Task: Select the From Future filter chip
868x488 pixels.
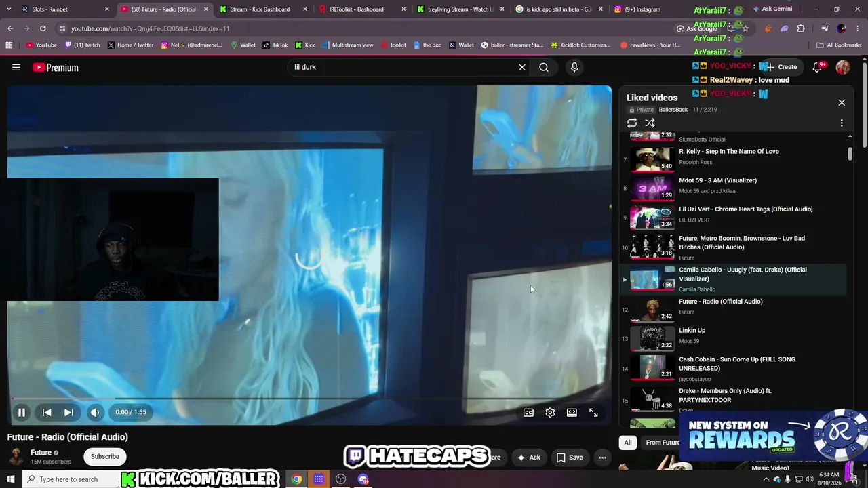Action: pyautogui.click(x=662, y=443)
